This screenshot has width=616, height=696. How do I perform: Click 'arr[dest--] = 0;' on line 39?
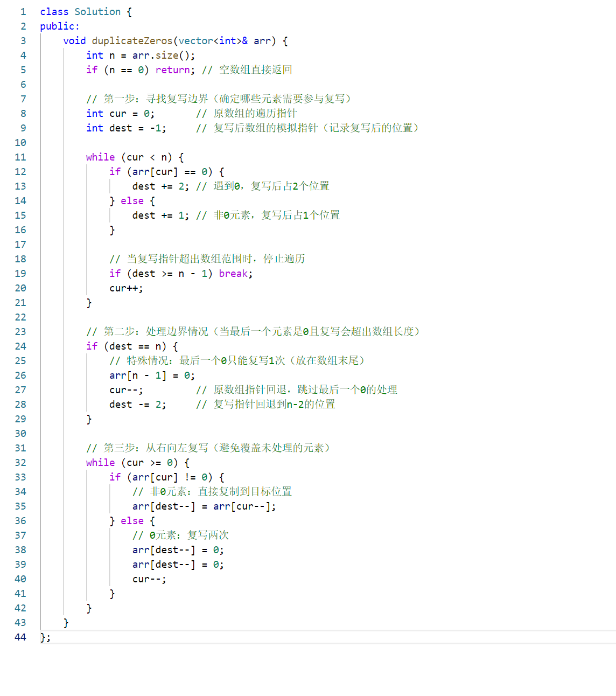point(178,565)
